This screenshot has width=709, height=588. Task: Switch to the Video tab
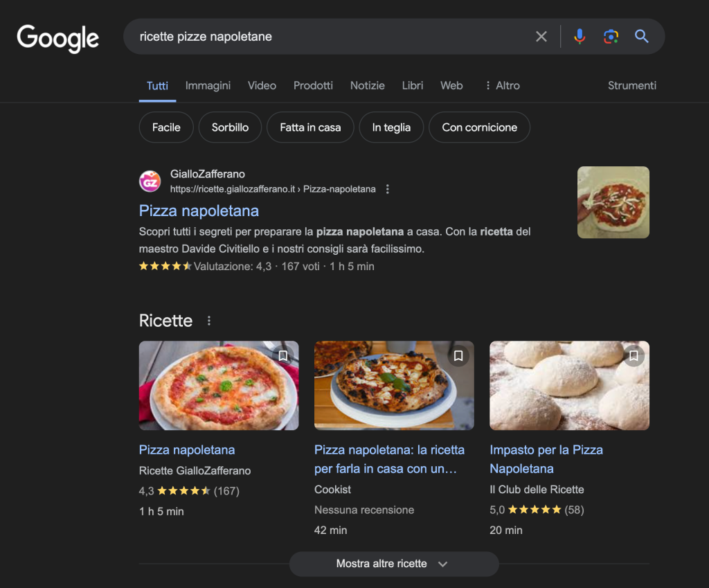pyautogui.click(x=262, y=85)
